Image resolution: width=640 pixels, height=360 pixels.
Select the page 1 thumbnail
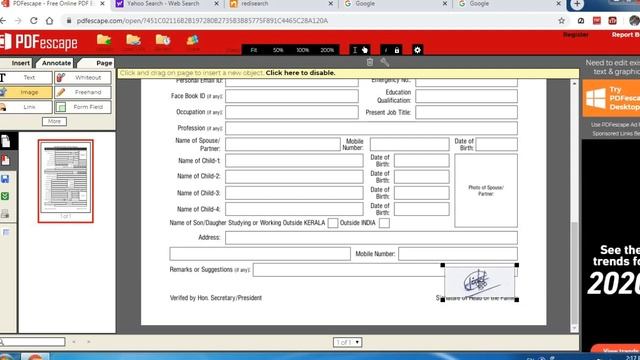coord(66,181)
